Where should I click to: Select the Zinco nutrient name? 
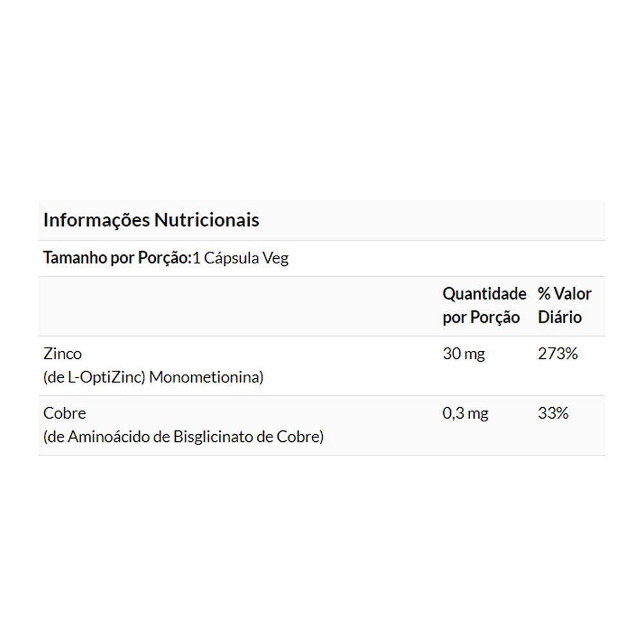pyautogui.click(x=62, y=354)
